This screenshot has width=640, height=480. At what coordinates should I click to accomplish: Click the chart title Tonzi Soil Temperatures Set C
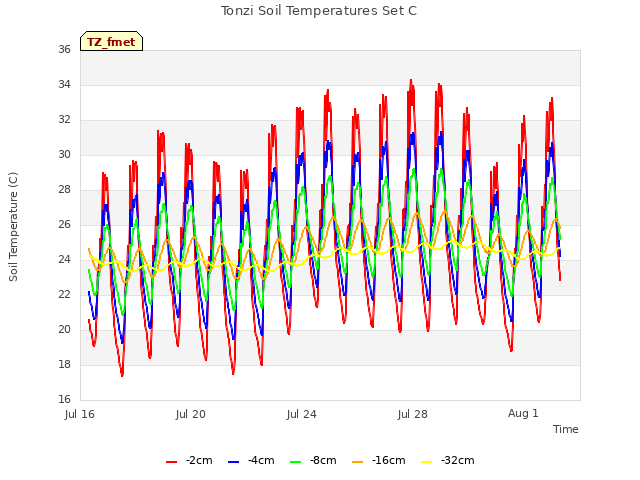click(x=319, y=11)
